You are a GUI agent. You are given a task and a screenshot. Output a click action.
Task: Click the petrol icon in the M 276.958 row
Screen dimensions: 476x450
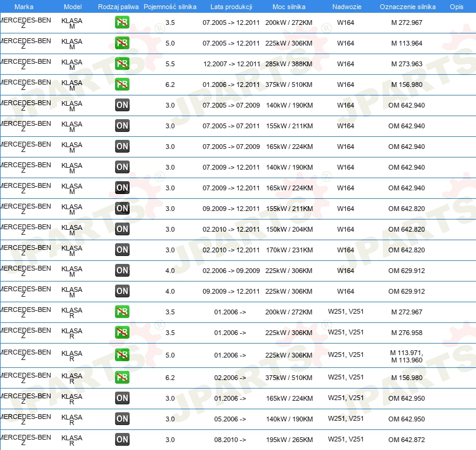(122, 333)
